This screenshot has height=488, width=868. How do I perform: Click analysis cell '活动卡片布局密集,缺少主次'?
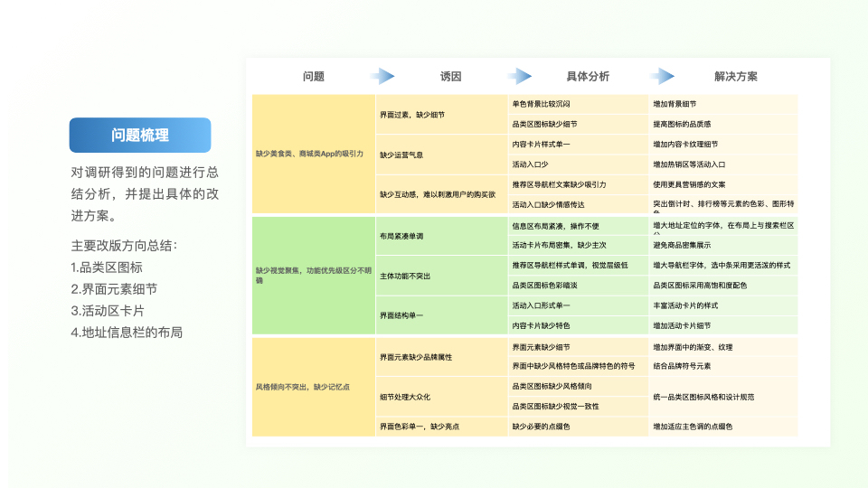coord(578,245)
